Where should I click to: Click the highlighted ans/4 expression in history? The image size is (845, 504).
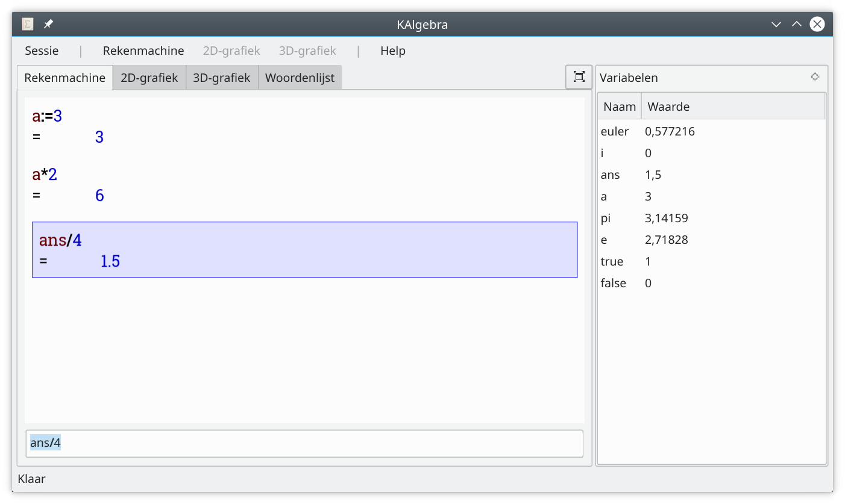tap(60, 240)
